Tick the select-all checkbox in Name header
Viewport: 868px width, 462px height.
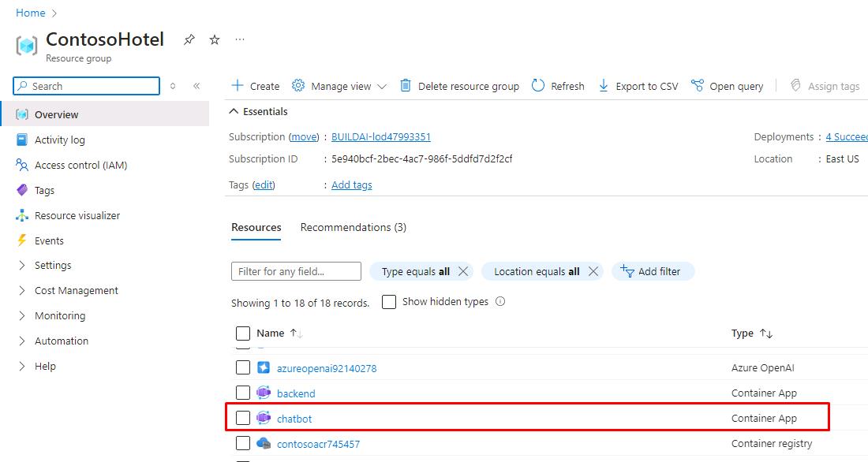point(243,333)
